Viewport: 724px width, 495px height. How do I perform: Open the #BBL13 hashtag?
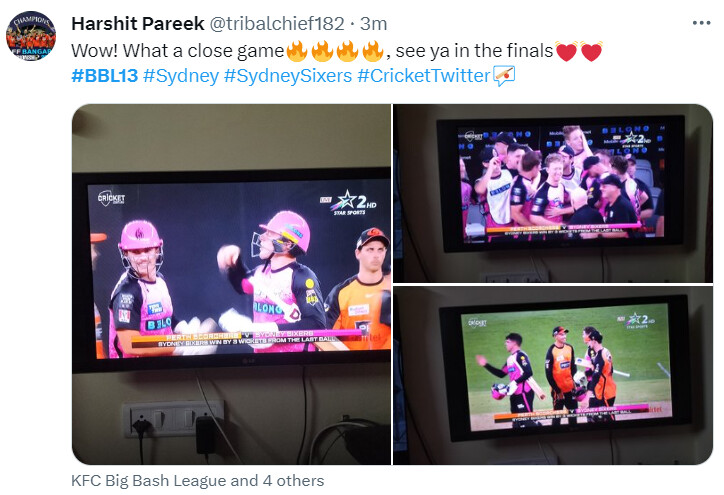[105, 76]
